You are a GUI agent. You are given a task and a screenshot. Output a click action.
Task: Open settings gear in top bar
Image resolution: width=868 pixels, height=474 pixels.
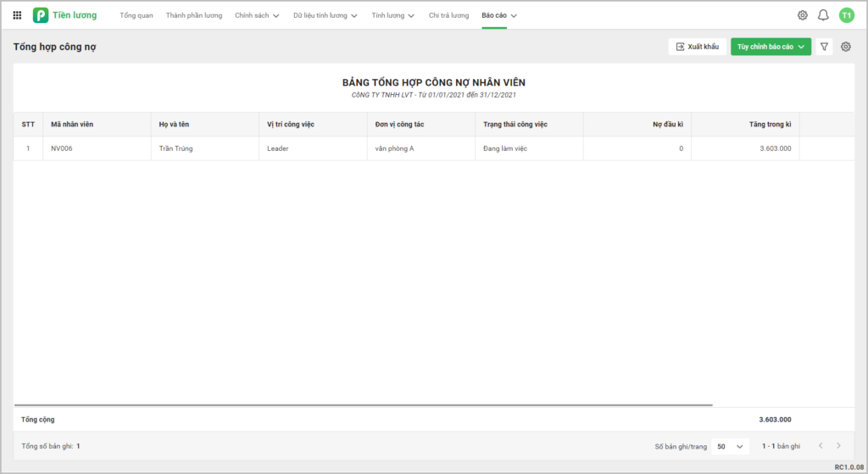click(802, 15)
